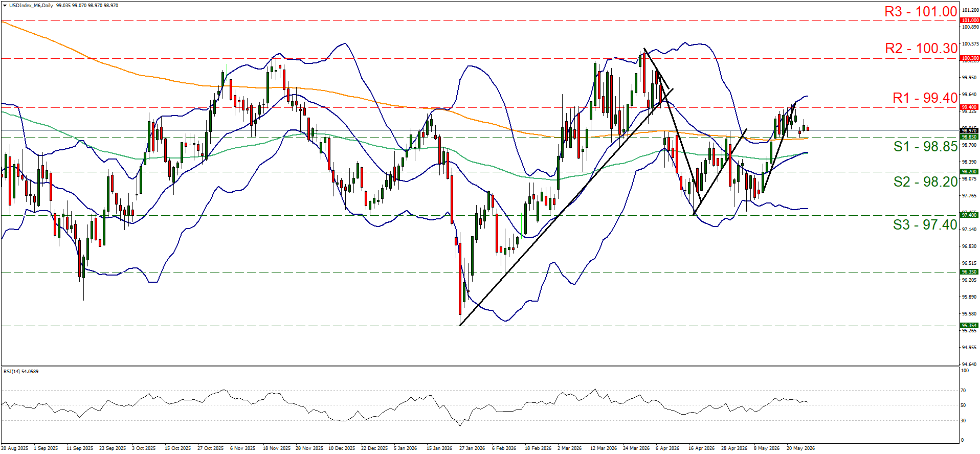Viewport: 980px width, 454px height.
Task: Select the green 95.354 price tag
Action: point(969,326)
